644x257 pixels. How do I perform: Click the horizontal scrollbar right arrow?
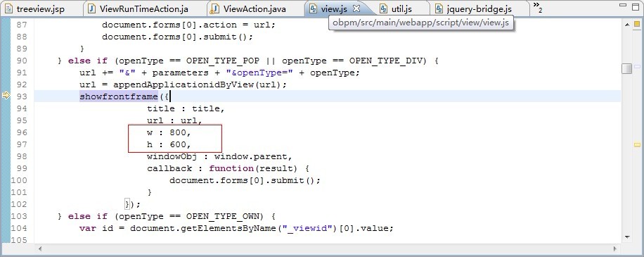click(615, 249)
